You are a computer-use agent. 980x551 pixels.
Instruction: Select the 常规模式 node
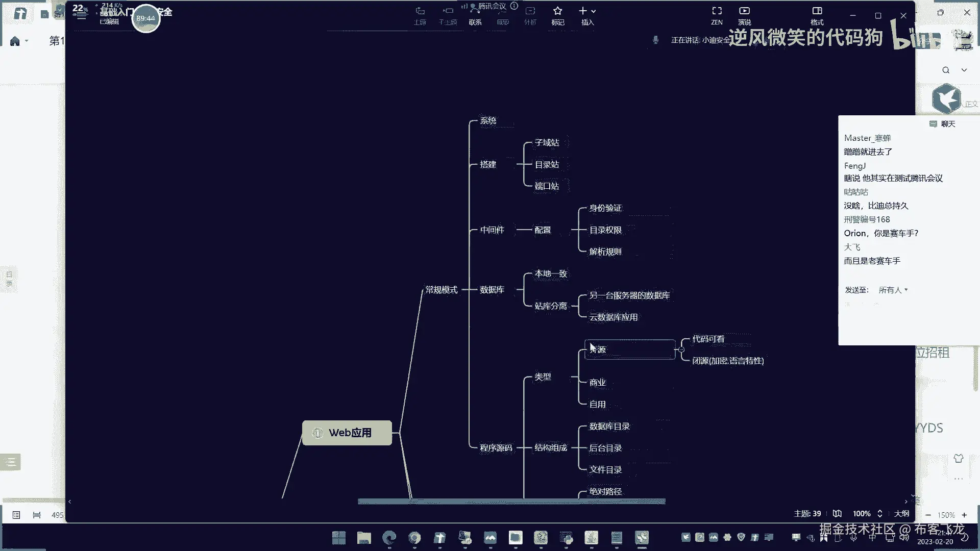pos(442,290)
